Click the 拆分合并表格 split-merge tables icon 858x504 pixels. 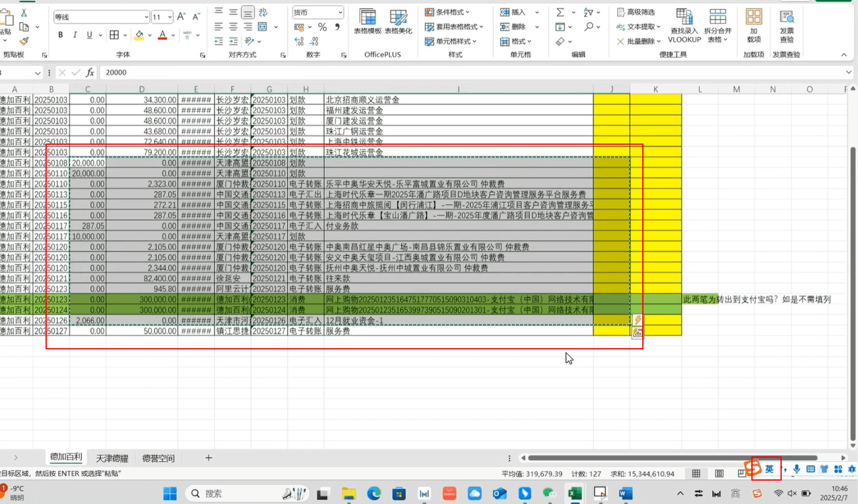(718, 26)
